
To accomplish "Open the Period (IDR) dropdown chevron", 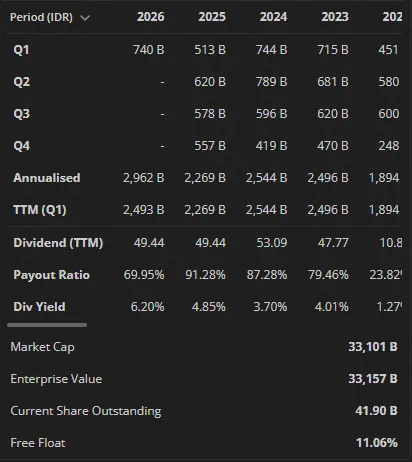I will coord(85,18).
